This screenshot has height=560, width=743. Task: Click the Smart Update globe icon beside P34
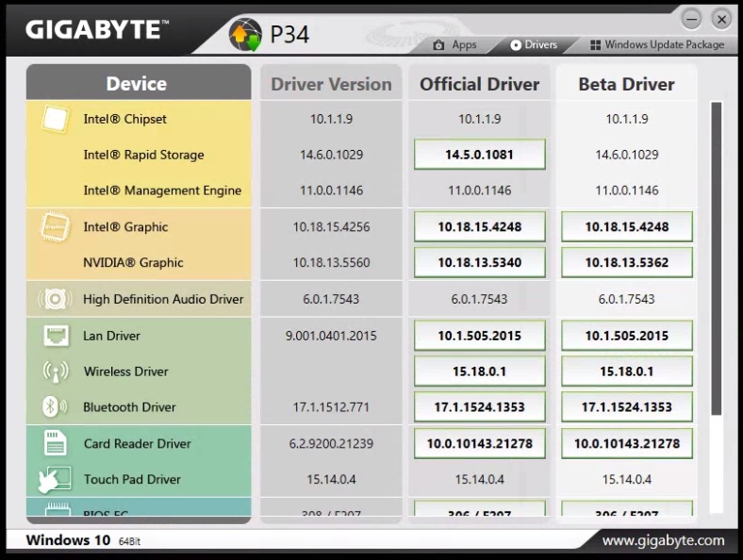[x=245, y=34]
